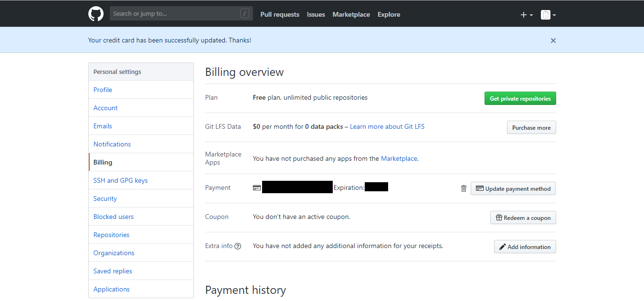Click the search or jump to field
Screen dimensions: 644x301
tap(177, 13)
